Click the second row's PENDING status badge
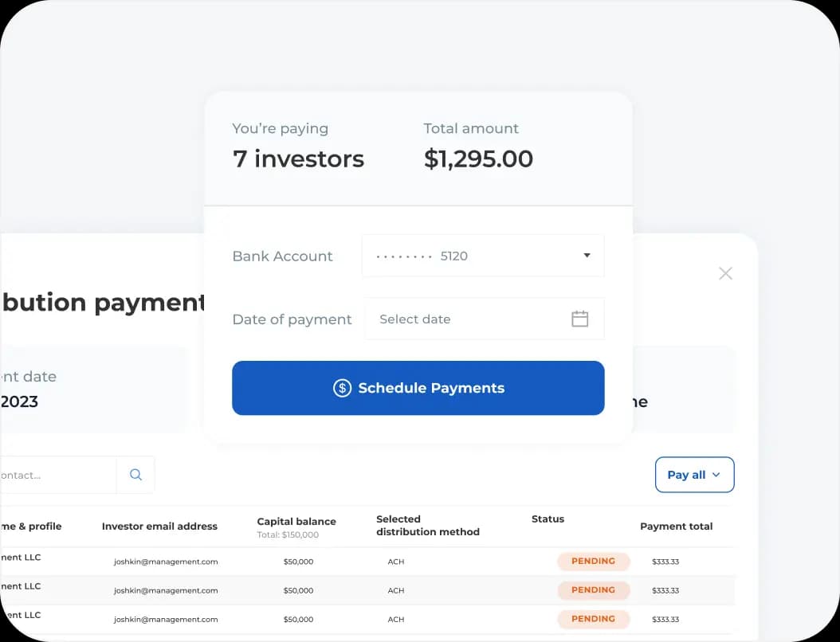Viewport: 840px width, 642px height. tap(593, 590)
